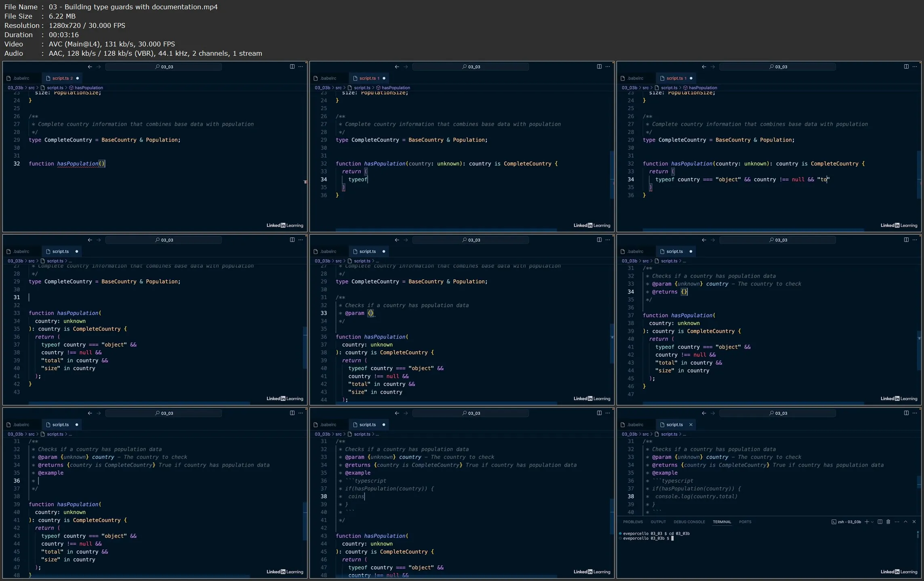Open more actions in lone 'typeof' frame
The width and height of the screenshot is (924, 581).
(608, 67)
